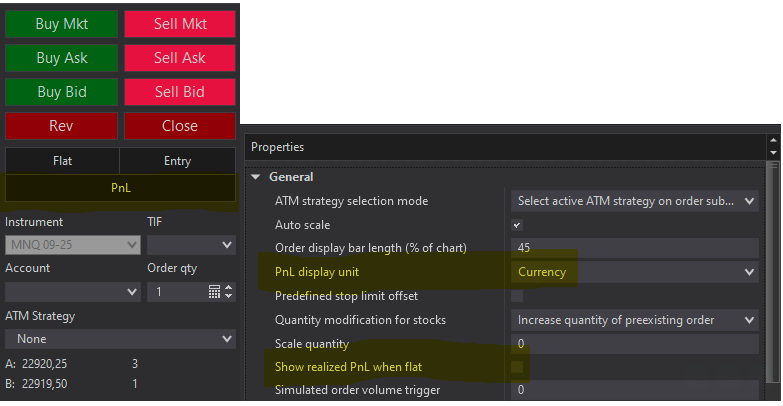The width and height of the screenshot is (783, 406).
Task: Open the ATM Strategy None dropdown
Action: [120, 339]
